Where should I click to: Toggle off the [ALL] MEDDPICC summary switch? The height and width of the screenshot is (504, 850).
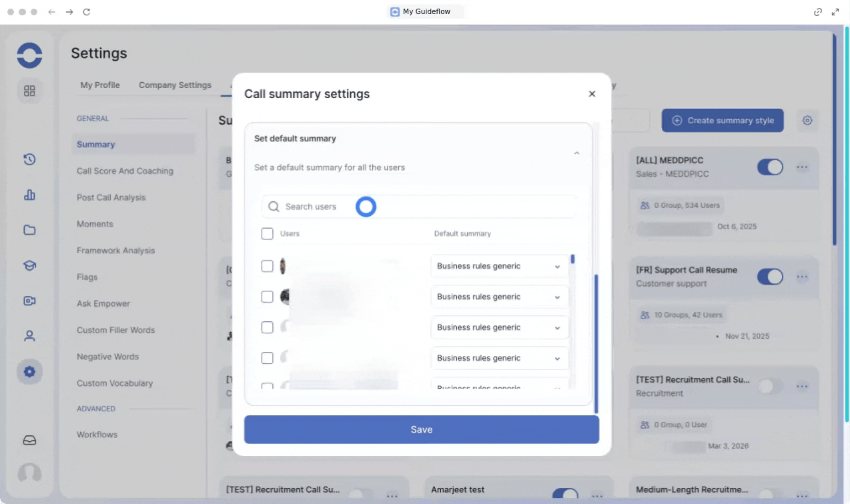[x=769, y=167]
